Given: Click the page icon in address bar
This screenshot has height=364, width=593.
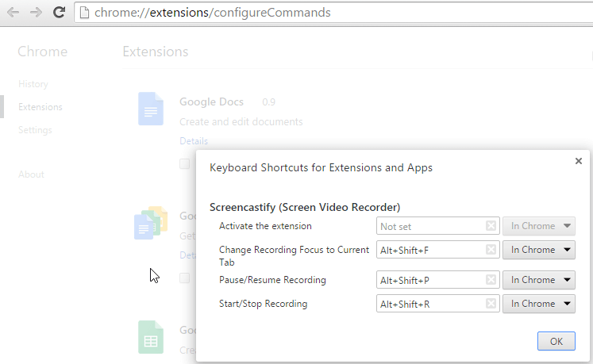Looking at the screenshot, I should [85, 13].
